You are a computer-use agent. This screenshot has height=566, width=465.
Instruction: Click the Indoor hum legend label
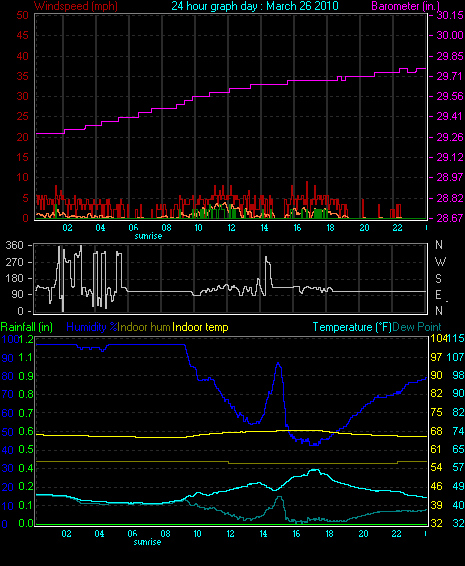coord(144,327)
